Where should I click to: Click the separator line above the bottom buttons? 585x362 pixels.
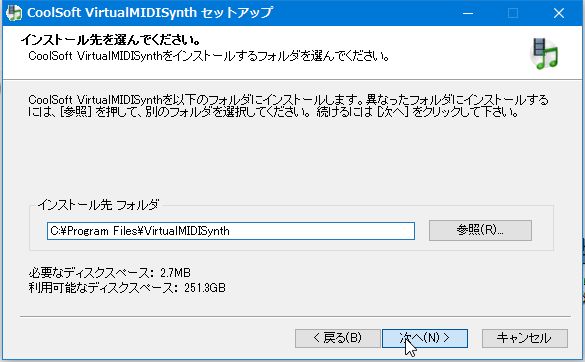tap(295, 316)
